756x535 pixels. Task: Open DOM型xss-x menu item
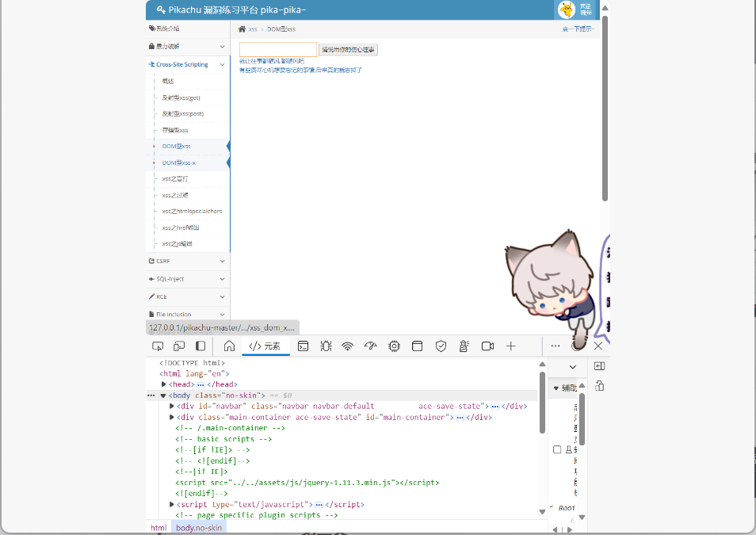(x=179, y=162)
